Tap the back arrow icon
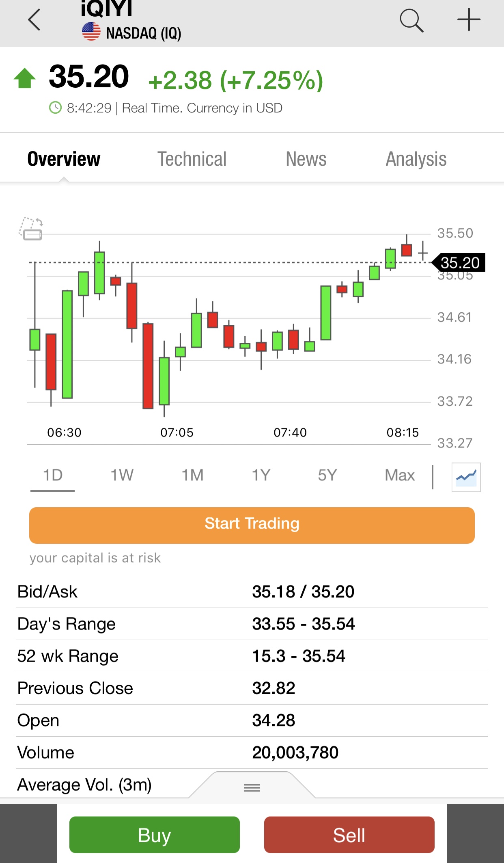The image size is (504, 863). click(34, 20)
